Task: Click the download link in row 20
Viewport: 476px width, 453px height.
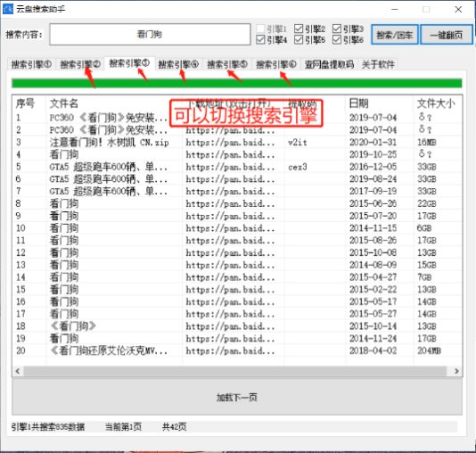Action: [x=230, y=350]
